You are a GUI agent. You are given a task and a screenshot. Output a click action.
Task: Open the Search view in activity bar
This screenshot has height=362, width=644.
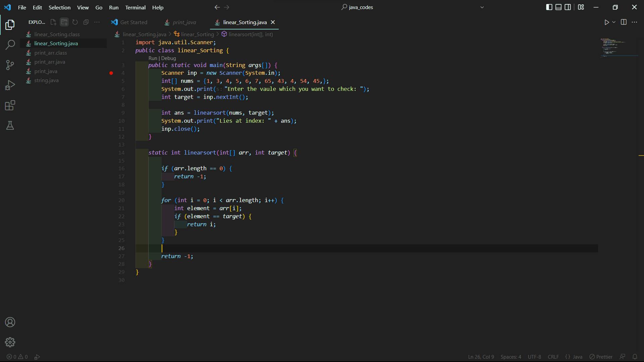point(10,45)
